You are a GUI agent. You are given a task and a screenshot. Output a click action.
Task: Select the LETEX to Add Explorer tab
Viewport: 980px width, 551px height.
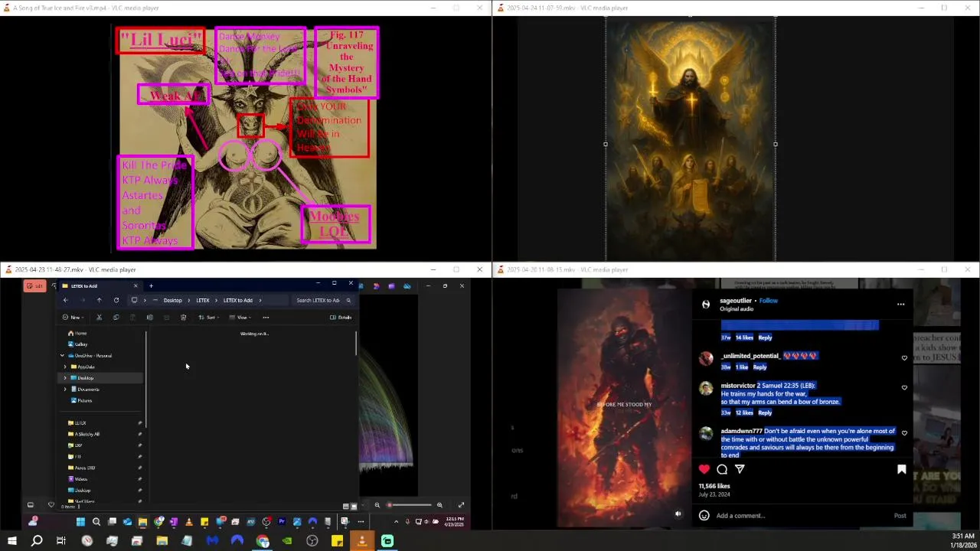(x=100, y=286)
